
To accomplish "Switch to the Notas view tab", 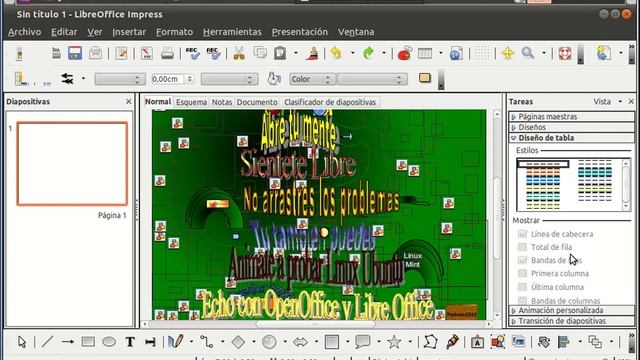I will coord(222,102).
